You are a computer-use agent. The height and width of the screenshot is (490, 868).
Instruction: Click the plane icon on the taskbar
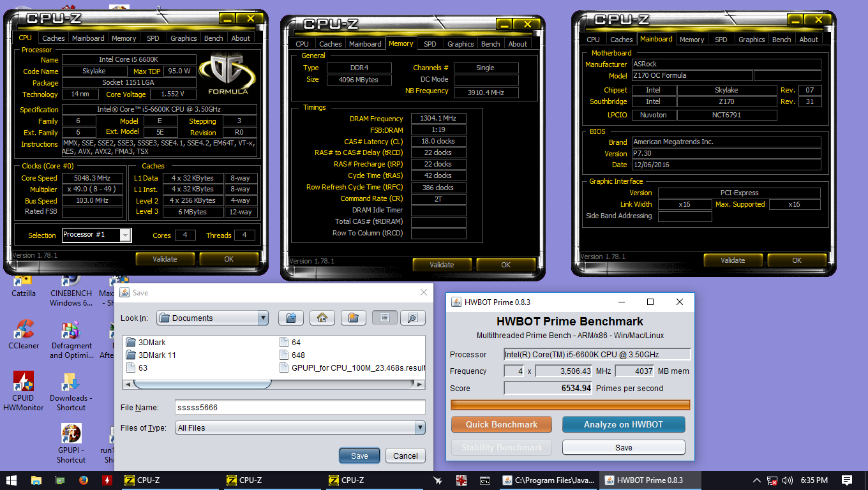click(437, 480)
